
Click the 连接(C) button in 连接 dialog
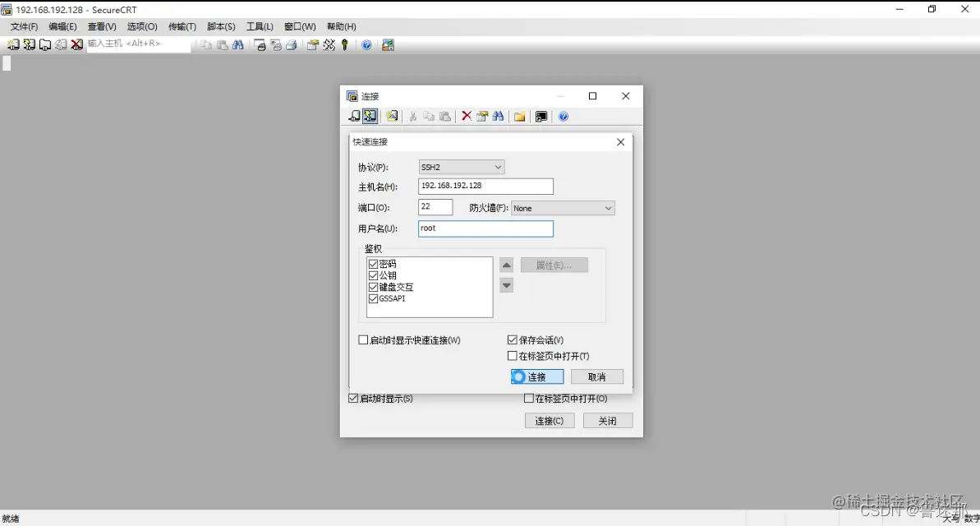[550, 421]
